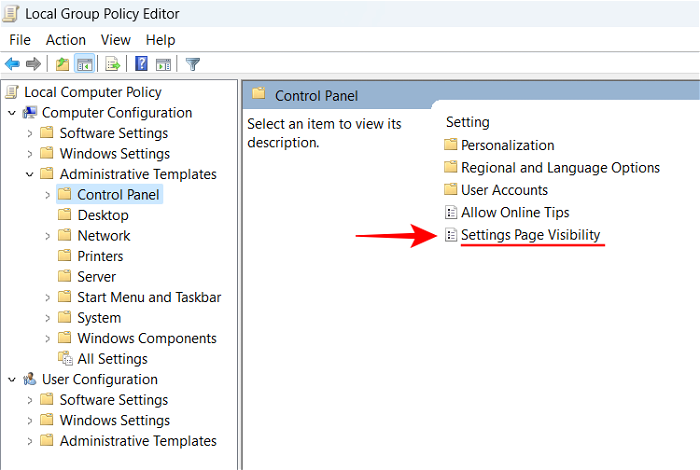Click Regional and Language Options folder icon
Image resolution: width=700 pixels, height=470 pixels.
point(450,167)
